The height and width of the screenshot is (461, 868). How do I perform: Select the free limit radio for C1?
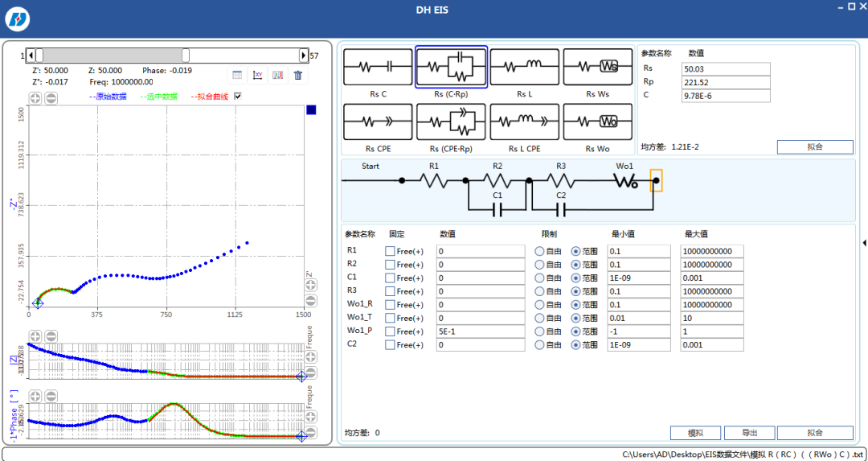pyautogui.click(x=539, y=278)
